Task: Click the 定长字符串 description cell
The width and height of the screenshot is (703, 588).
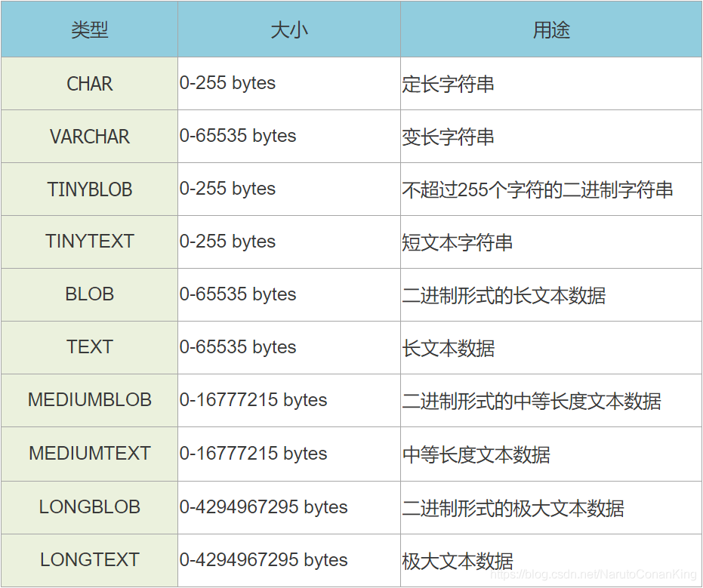Action: pyautogui.click(x=449, y=84)
